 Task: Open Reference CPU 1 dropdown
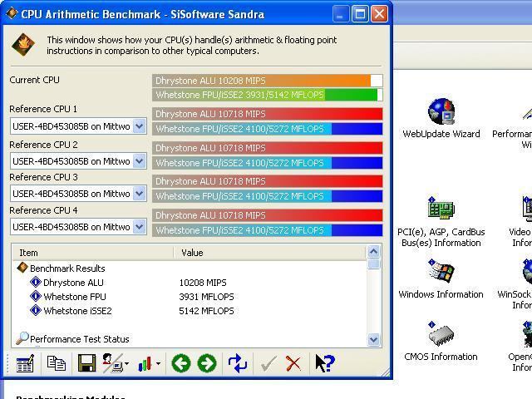click(x=140, y=126)
